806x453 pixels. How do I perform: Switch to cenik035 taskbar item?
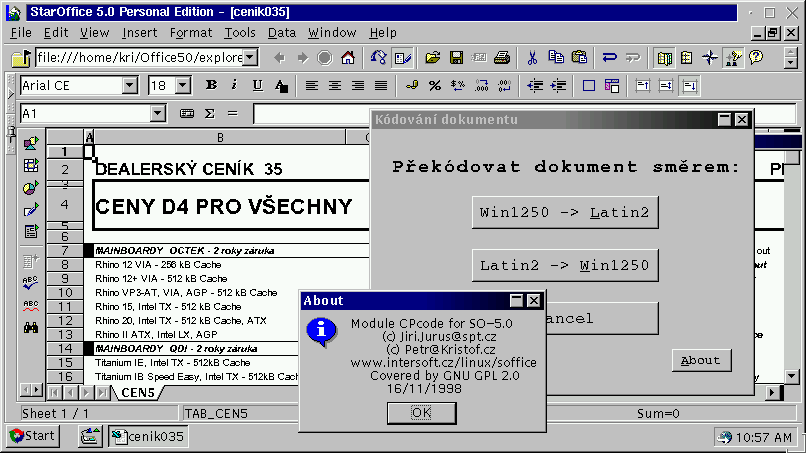coord(148,437)
